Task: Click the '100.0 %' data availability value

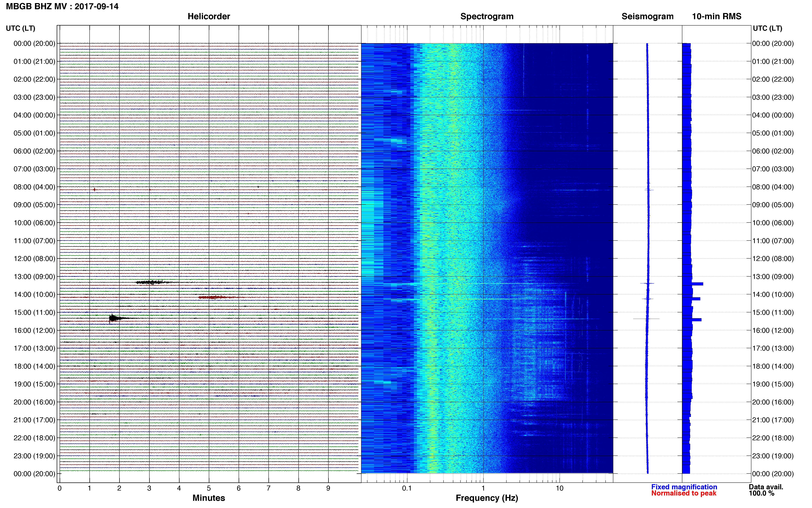Action: coord(762,493)
